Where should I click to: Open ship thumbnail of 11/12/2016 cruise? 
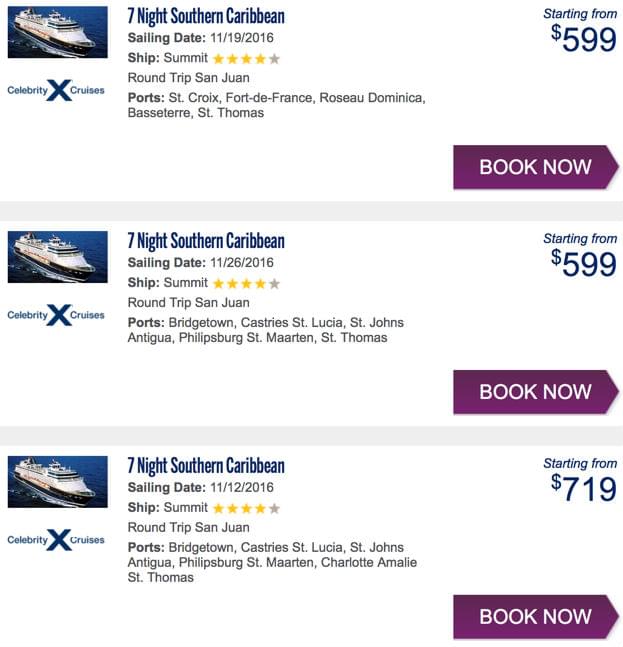[x=57, y=482]
